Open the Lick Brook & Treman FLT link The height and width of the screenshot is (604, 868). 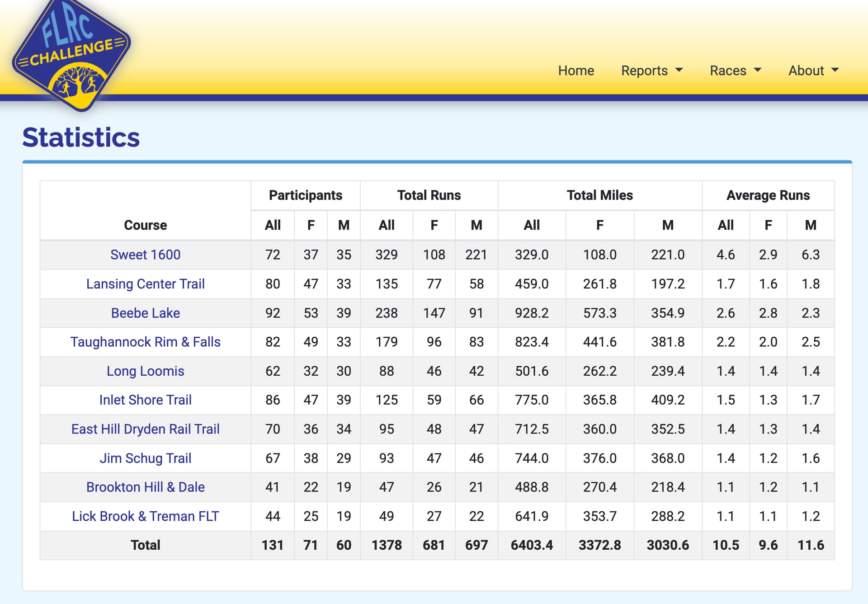click(145, 516)
